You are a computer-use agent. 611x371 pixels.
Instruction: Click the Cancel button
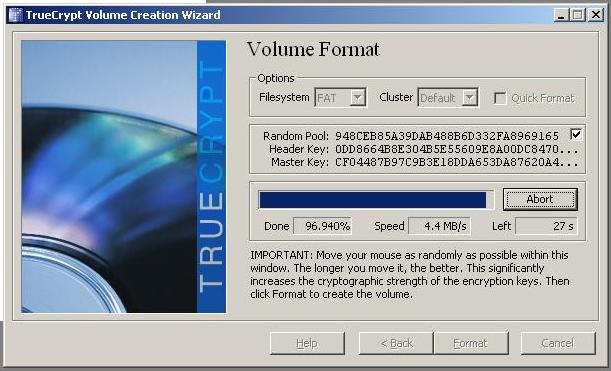(558, 343)
